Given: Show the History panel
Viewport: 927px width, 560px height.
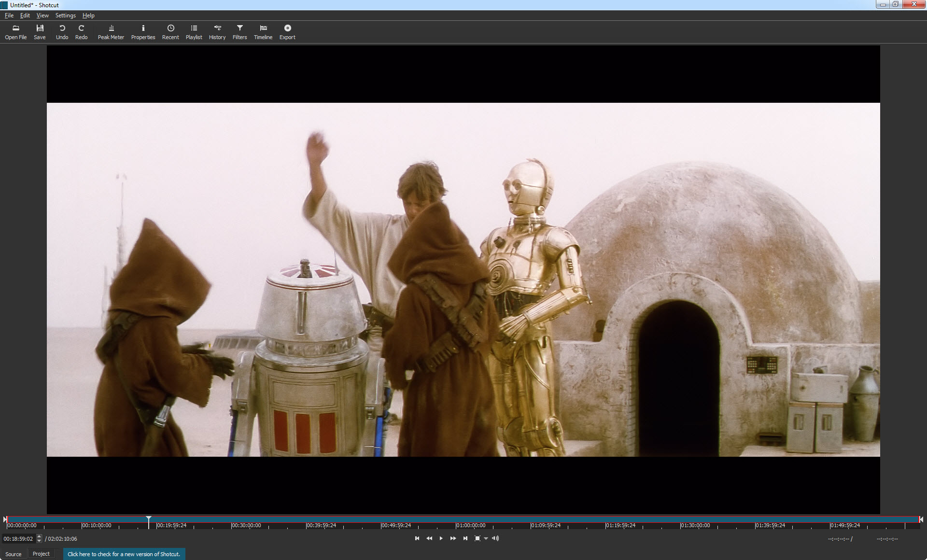Looking at the screenshot, I should click(x=217, y=32).
